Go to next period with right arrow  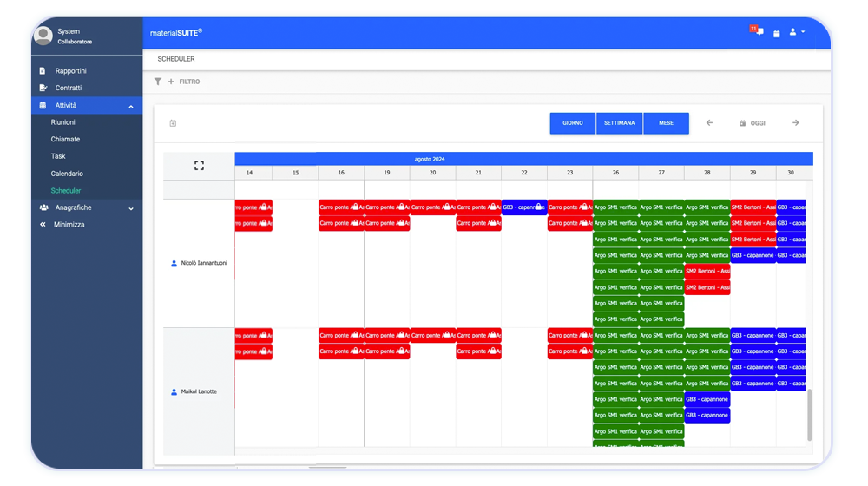click(x=795, y=123)
